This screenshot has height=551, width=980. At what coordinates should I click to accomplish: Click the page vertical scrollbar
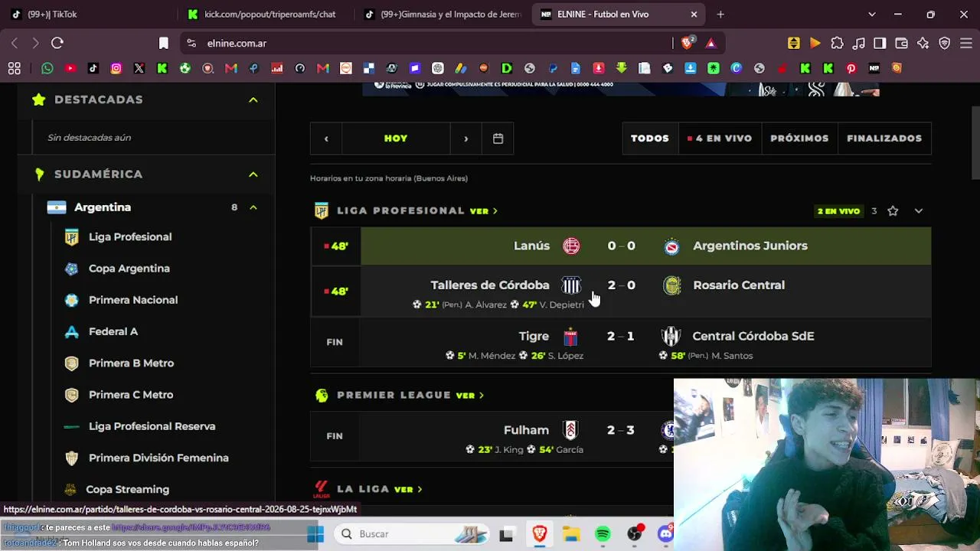pyautogui.click(x=975, y=143)
